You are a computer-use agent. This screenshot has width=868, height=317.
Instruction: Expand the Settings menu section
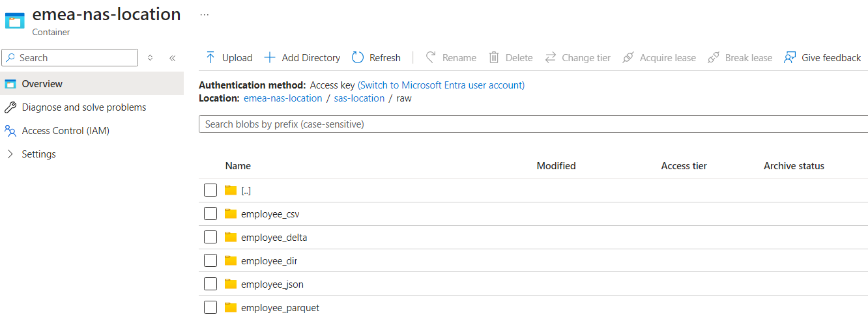click(10, 154)
